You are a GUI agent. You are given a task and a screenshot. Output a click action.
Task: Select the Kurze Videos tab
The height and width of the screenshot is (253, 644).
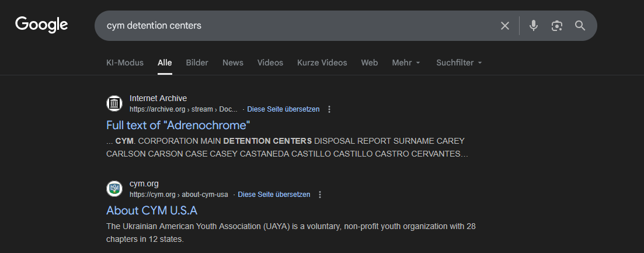322,63
